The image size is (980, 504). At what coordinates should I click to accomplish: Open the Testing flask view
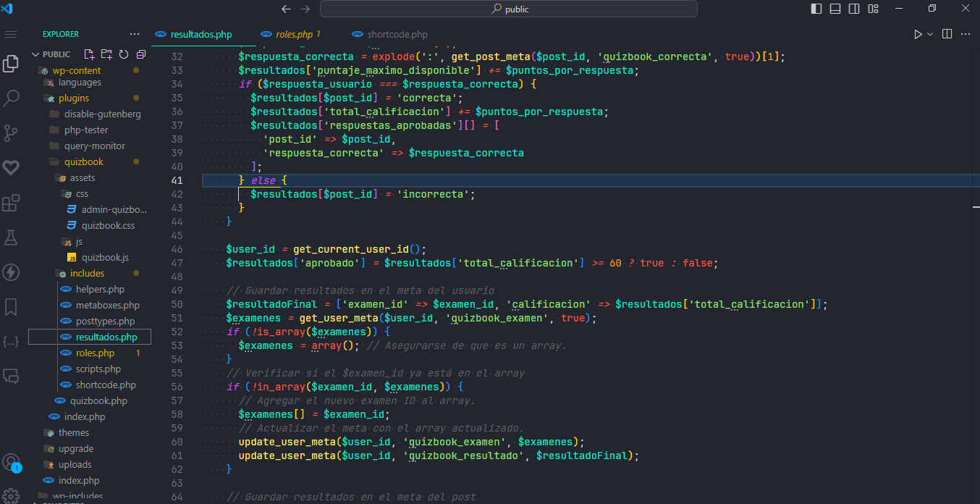[x=11, y=238]
